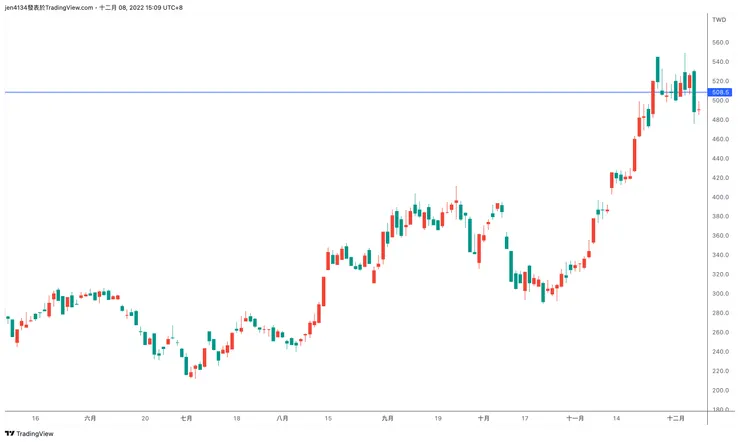Click the 380.0 price axis label

(x=721, y=217)
